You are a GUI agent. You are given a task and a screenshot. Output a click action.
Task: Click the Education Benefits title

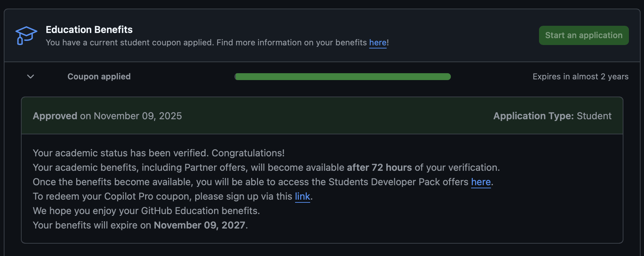pyautogui.click(x=89, y=30)
